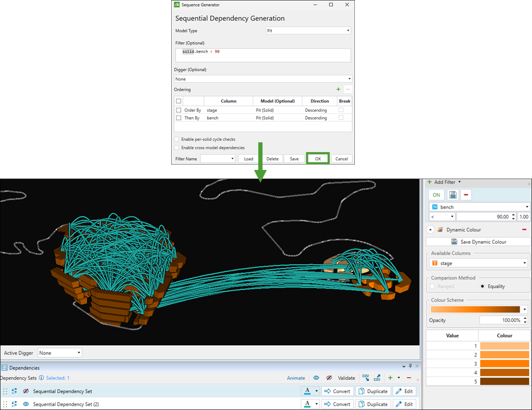
Task: Click OK in Sequence Generator
Action: point(318,159)
